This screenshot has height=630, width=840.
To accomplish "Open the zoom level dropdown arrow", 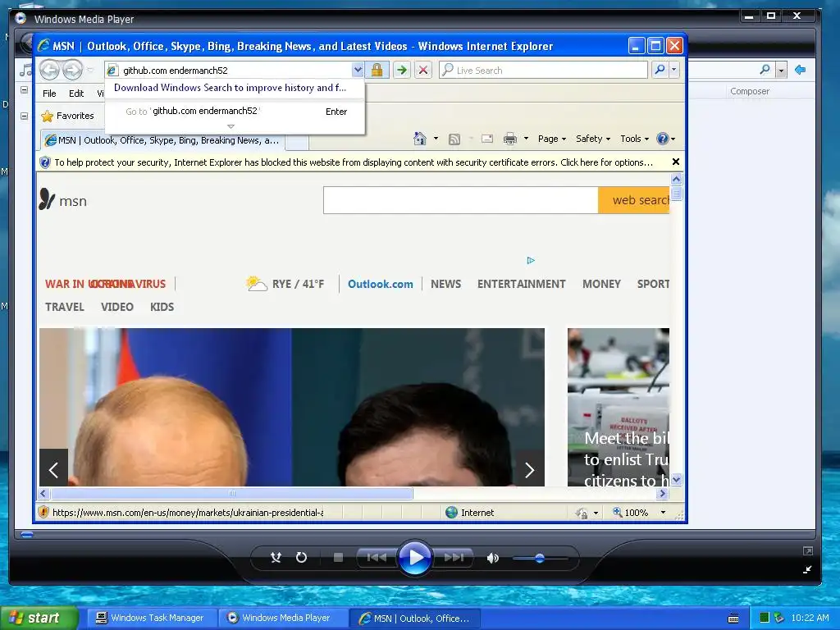I will coord(663,513).
